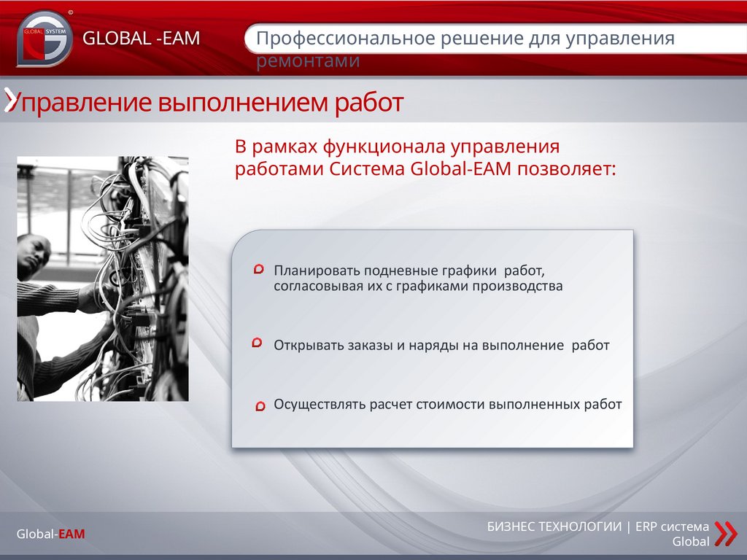Click the line 'работами Система Global-EAM позволяет:'
Screen dimensions: 747x560
(x=425, y=168)
